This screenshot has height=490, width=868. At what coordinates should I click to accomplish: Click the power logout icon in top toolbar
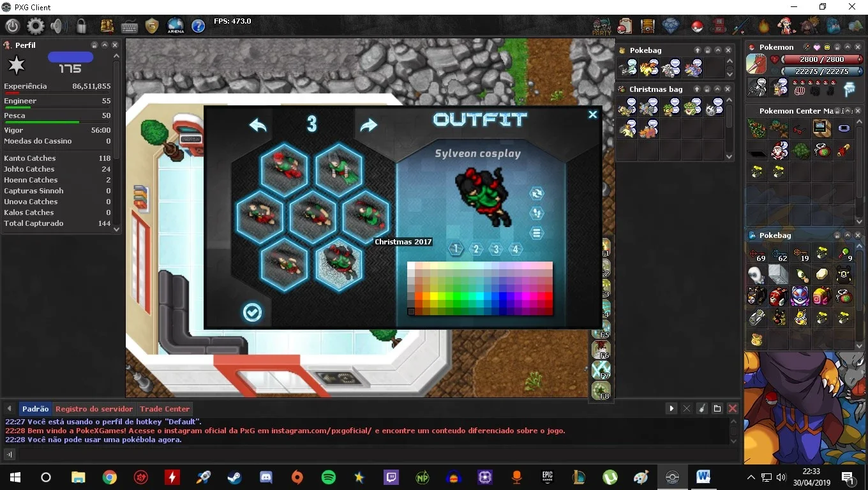tap(13, 26)
